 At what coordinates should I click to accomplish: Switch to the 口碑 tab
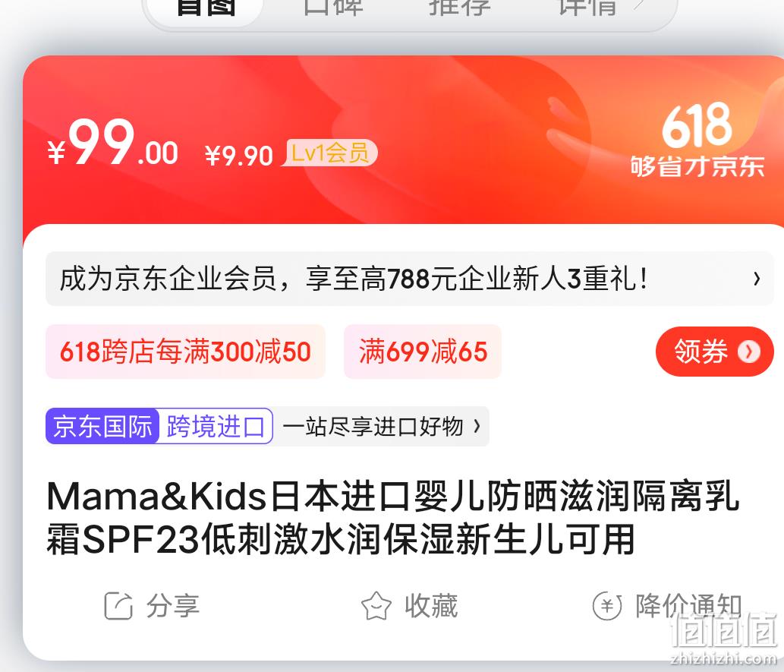(333, 8)
